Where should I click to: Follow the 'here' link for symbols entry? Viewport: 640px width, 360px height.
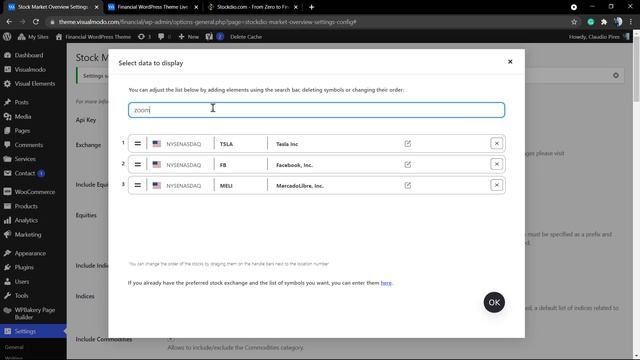tap(386, 283)
